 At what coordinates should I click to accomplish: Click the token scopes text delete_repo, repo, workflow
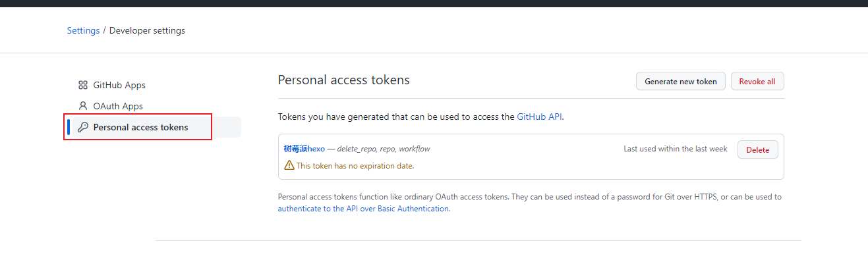click(x=383, y=149)
